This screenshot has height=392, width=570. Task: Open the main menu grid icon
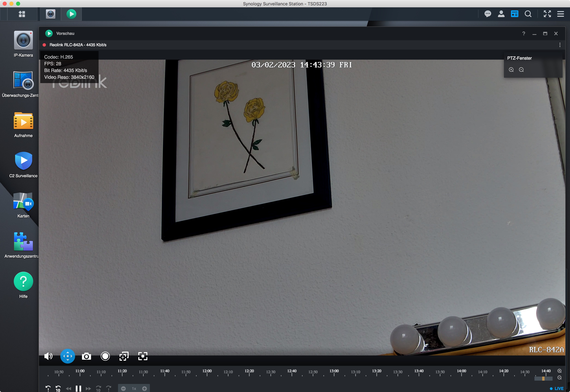(x=22, y=14)
